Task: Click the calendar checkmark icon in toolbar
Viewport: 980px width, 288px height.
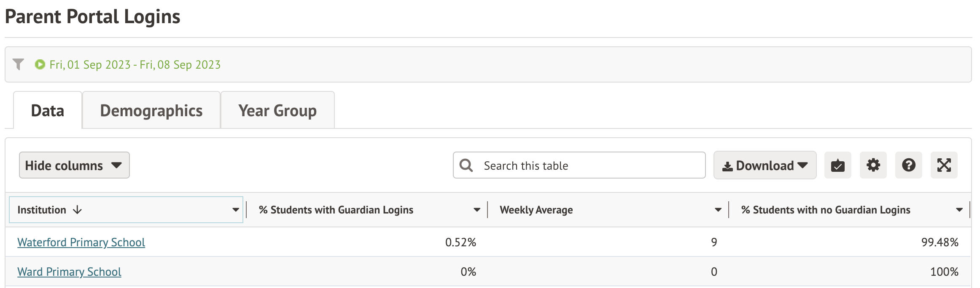Action: (837, 165)
